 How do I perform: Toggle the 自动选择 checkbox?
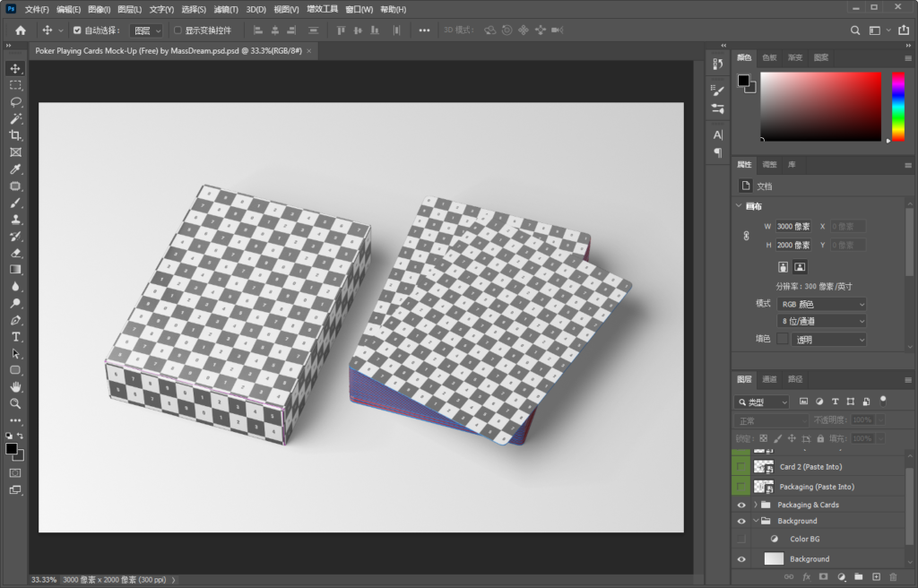(x=77, y=30)
